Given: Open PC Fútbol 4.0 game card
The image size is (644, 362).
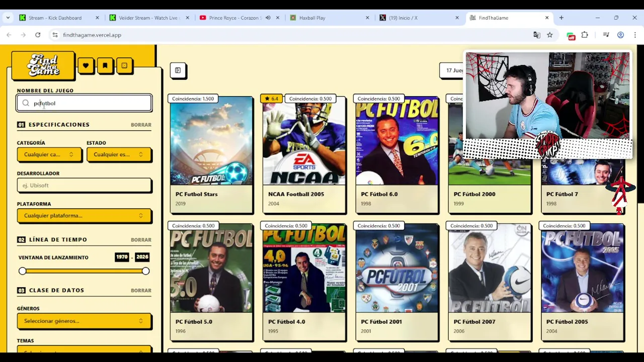Looking at the screenshot, I should click(x=304, y=282).
